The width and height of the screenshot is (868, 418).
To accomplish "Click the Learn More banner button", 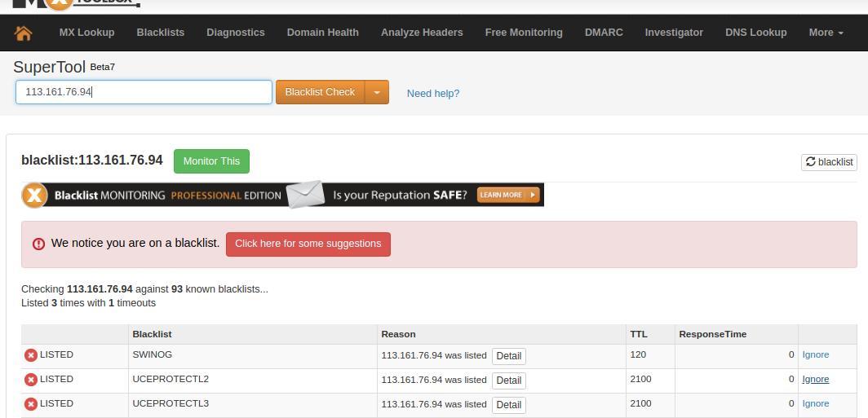I will point(508,195).
